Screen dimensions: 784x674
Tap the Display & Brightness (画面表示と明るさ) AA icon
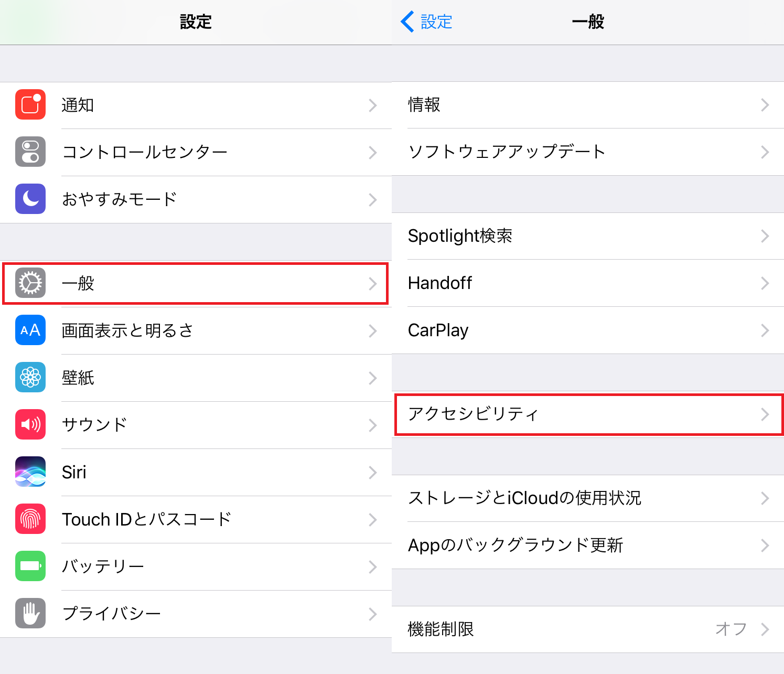30,330
